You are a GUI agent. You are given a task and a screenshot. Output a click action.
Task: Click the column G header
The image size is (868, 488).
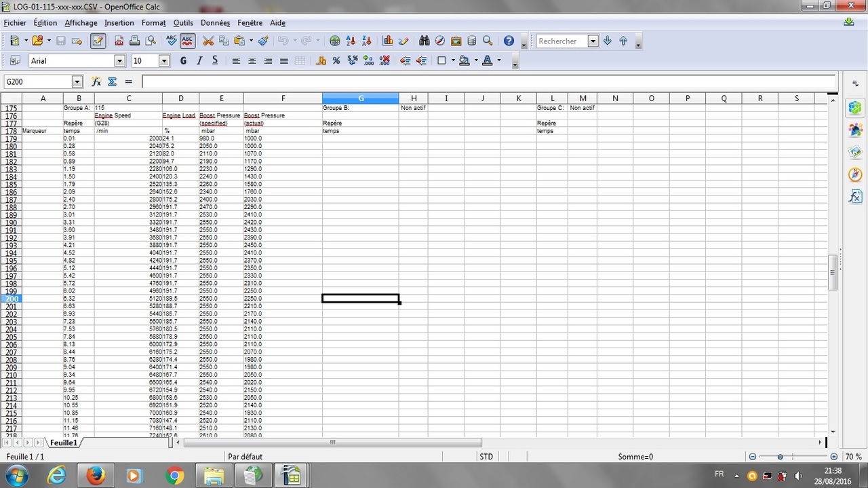360,98
